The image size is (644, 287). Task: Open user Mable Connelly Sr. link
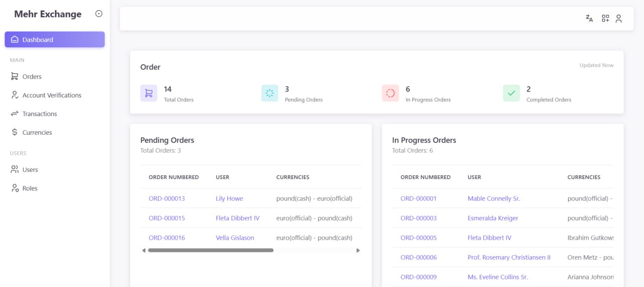tap(494, 199)
